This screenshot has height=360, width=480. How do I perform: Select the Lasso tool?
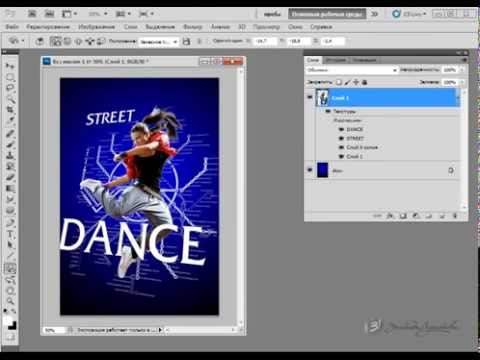10,88
